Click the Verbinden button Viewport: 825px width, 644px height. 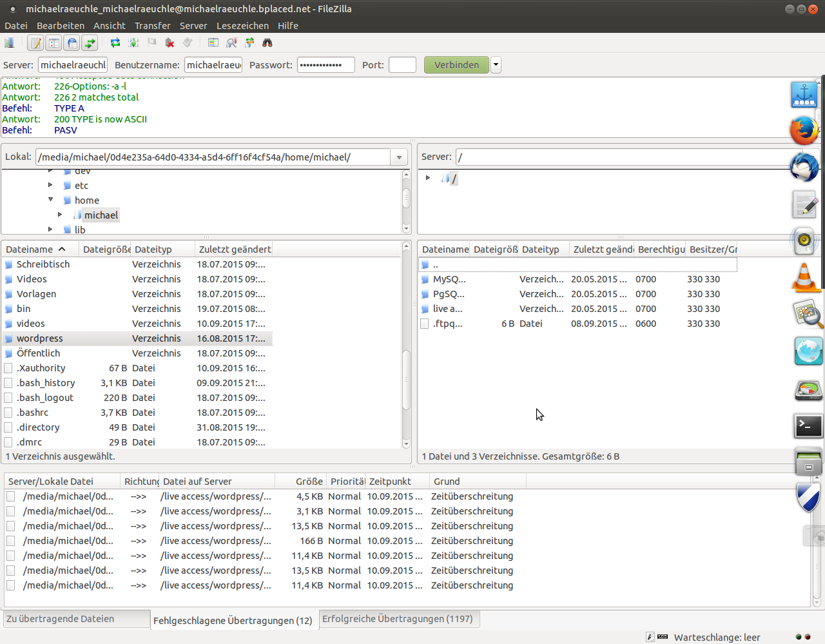tap(456, 65)
